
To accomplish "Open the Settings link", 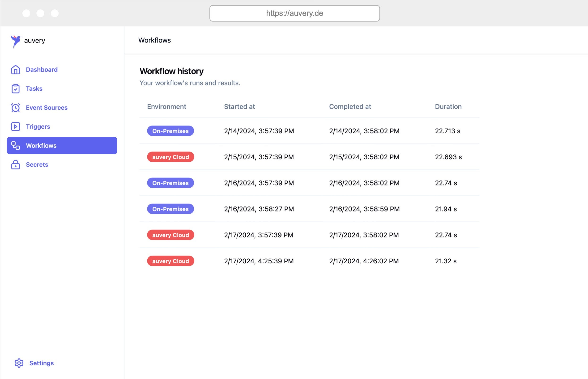I will click(x=41, y=363).
